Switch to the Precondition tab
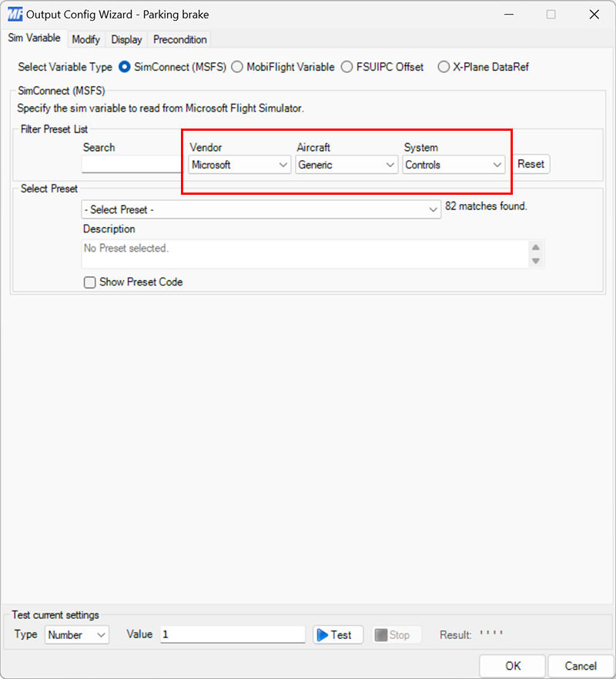The image size is (616, 679). click(179, 39)
